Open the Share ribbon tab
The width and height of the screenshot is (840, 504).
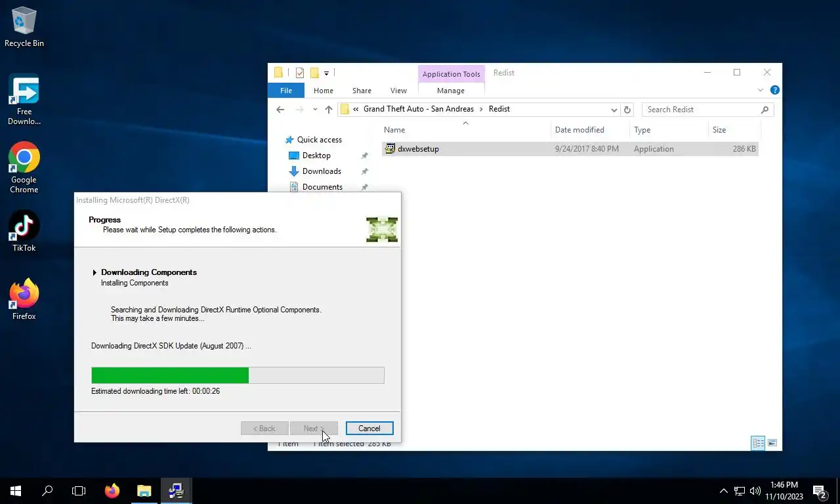click(362, 91)
